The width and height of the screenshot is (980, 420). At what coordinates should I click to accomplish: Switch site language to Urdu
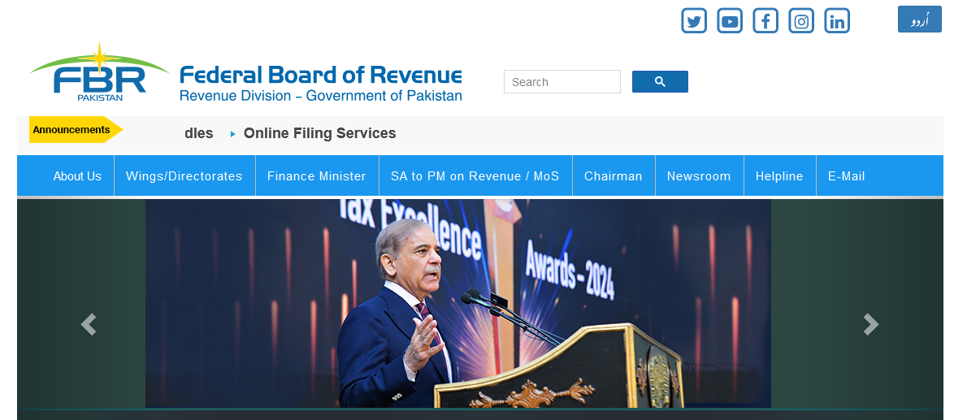(919, 19)
